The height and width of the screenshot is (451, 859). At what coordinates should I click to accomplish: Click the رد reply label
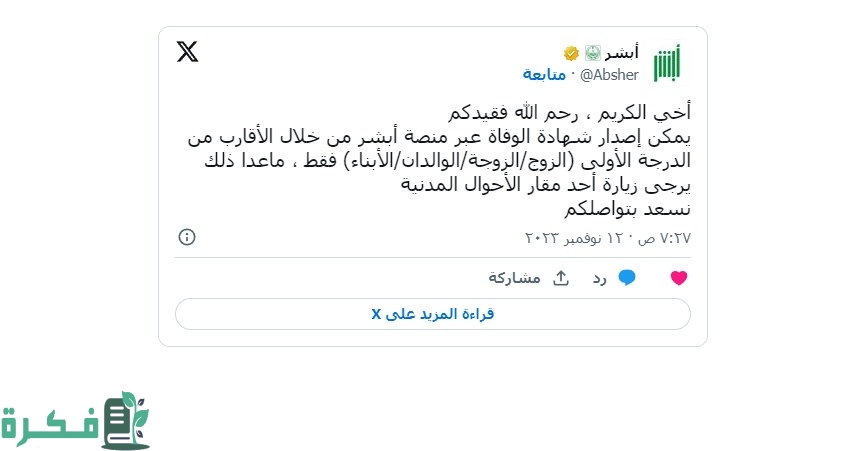coord(599,278)
